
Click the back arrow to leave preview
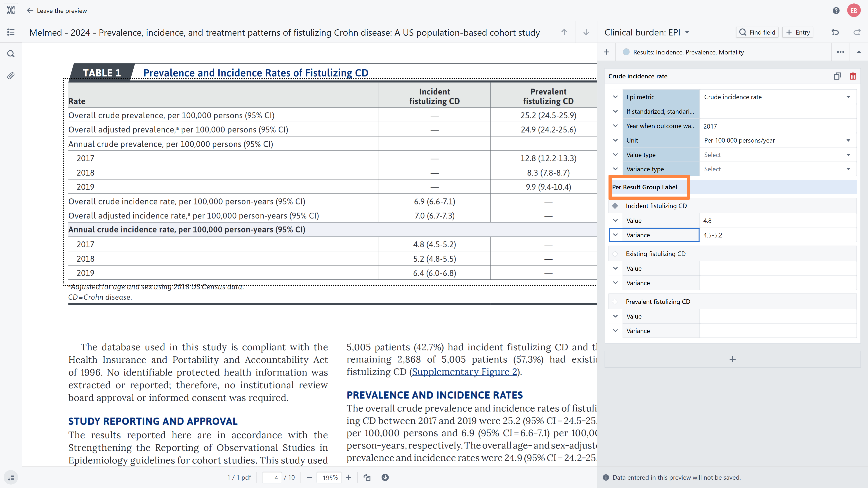(30, 10)
